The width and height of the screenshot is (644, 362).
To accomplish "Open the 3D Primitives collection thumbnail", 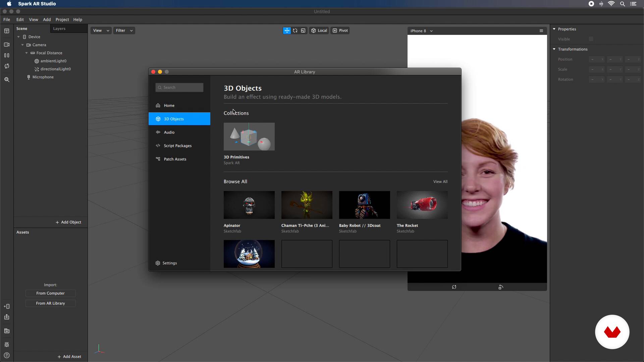I will tap(249, 136).
